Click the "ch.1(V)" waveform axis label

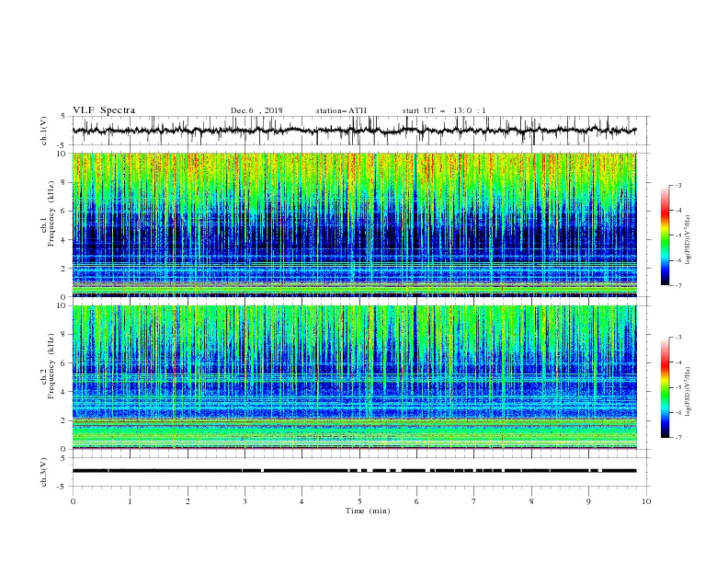(x=44, y=131)
